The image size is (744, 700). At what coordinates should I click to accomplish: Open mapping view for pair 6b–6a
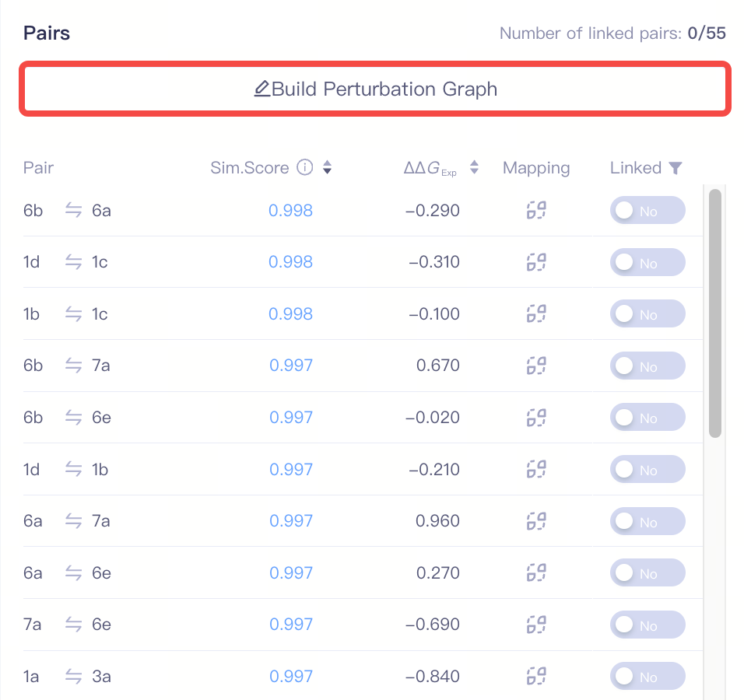[x=536, y=210]
